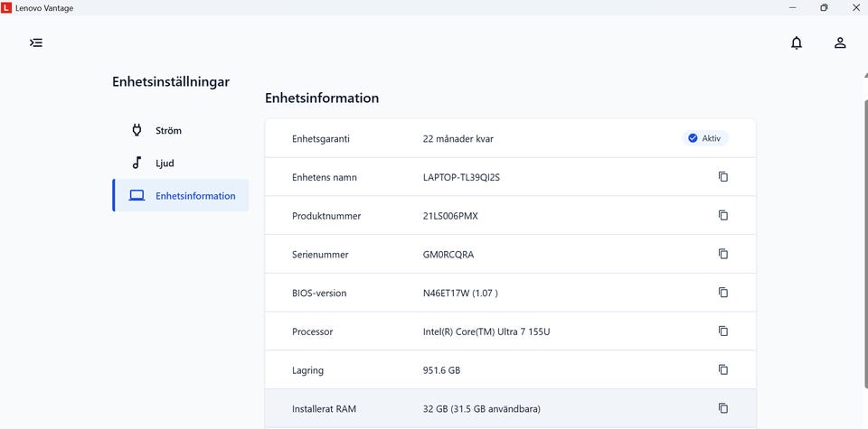868x429 pixels.
Task: Copy the Serienummer to clipboard
Action: 722,254
